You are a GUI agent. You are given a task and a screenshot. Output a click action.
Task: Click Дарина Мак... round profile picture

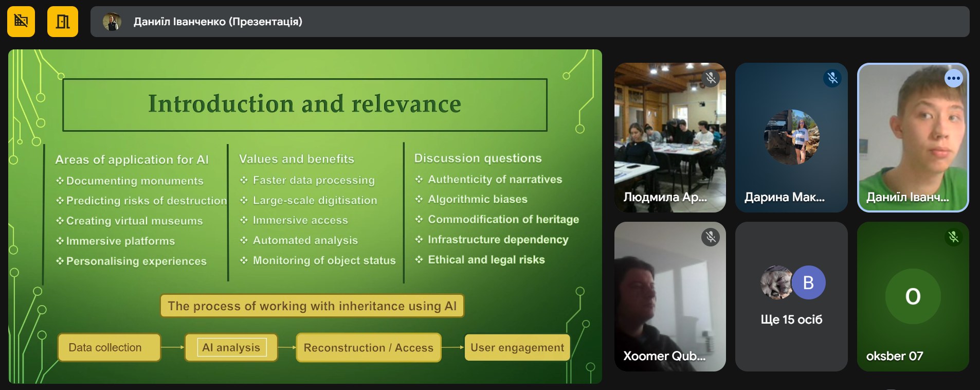(x=791, y=137)
